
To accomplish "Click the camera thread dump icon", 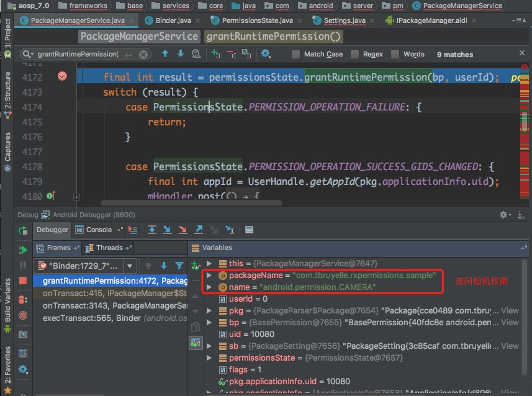I will click(24, 334).
